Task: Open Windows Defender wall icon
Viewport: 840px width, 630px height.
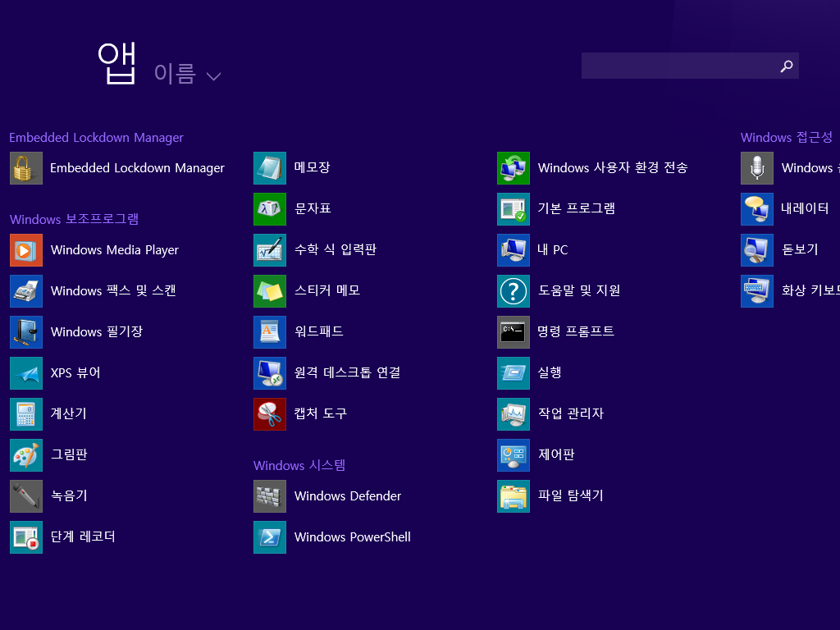Action: (x=270, y=496)
